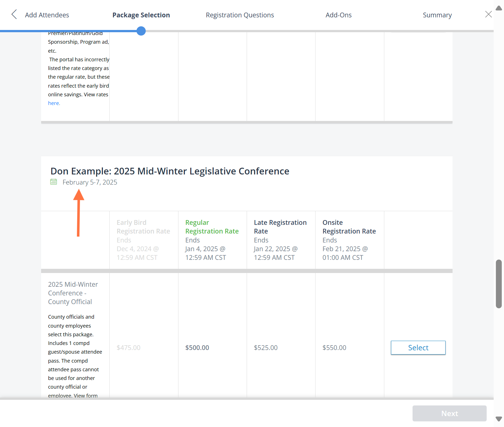Click the $475.00 early bird price
Image resolution: width=504 pixels, height=427 pixels.
click(x=128, y=347)
